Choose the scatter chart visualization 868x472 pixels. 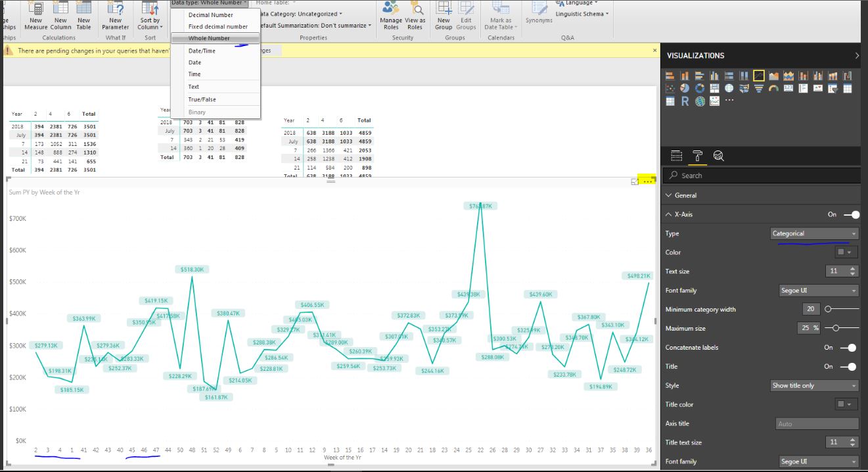(x=670, y=89)
